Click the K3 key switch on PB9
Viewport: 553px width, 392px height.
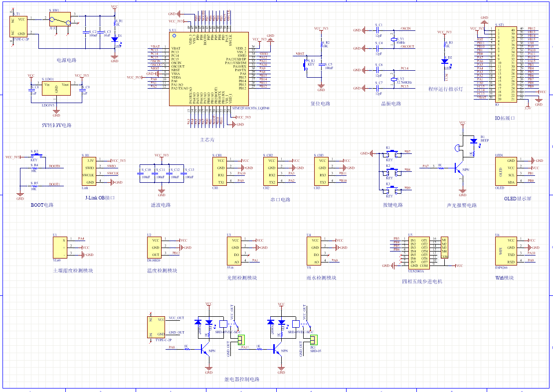(391, 191)
